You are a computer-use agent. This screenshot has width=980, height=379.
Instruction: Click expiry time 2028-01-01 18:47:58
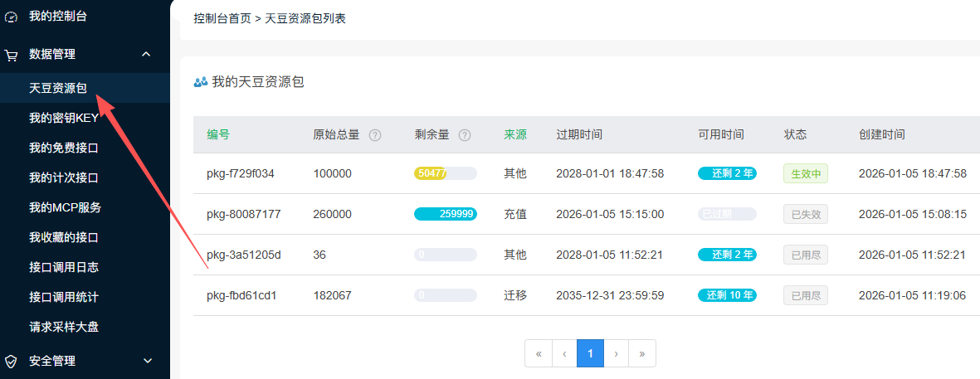610,173
